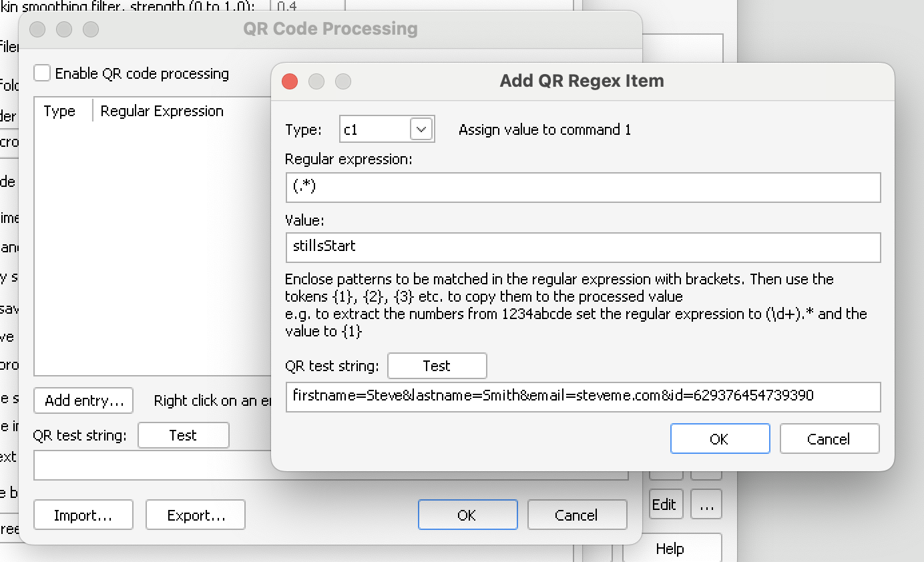Close the Add QR Regex Item window

pyautogui.click(x=290, y=81)
